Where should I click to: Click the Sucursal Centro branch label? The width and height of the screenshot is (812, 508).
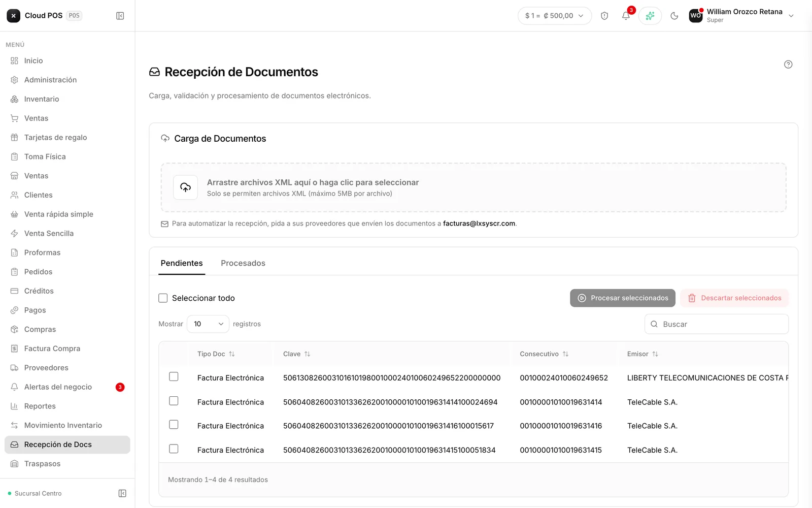coord(38,493)
